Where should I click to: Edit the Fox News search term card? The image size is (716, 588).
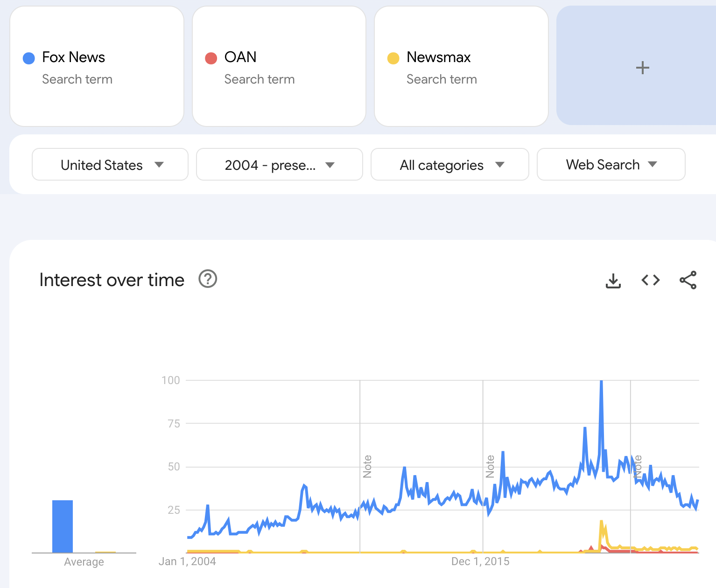97,66
